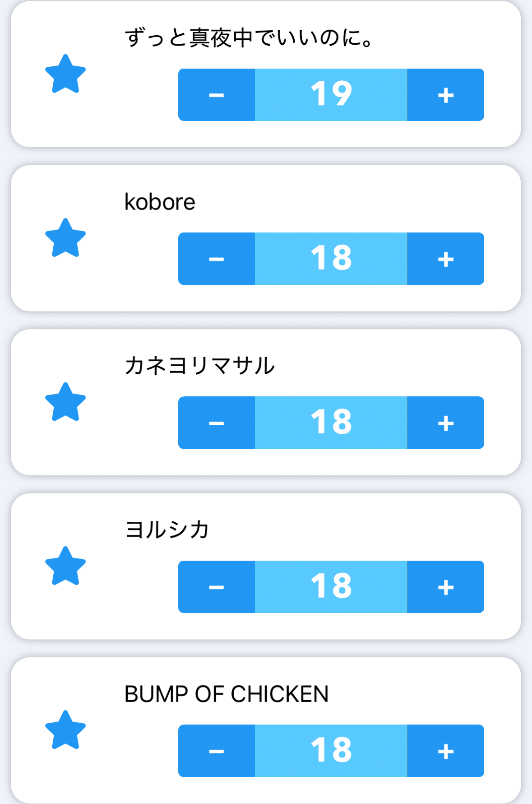Screen dimensions: 532x804
Task: Increase count for カネヨリマサル
Action: coord(446,423)
